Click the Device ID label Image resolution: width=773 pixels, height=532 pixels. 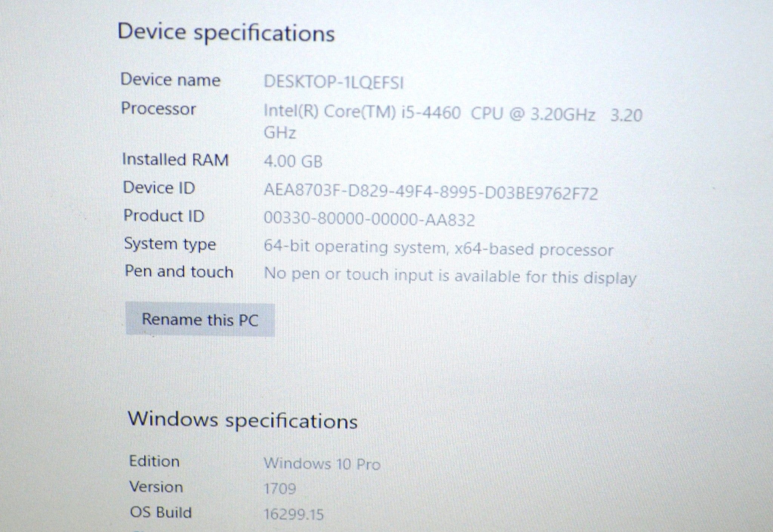pyautogui.click(x=159, y=188)
